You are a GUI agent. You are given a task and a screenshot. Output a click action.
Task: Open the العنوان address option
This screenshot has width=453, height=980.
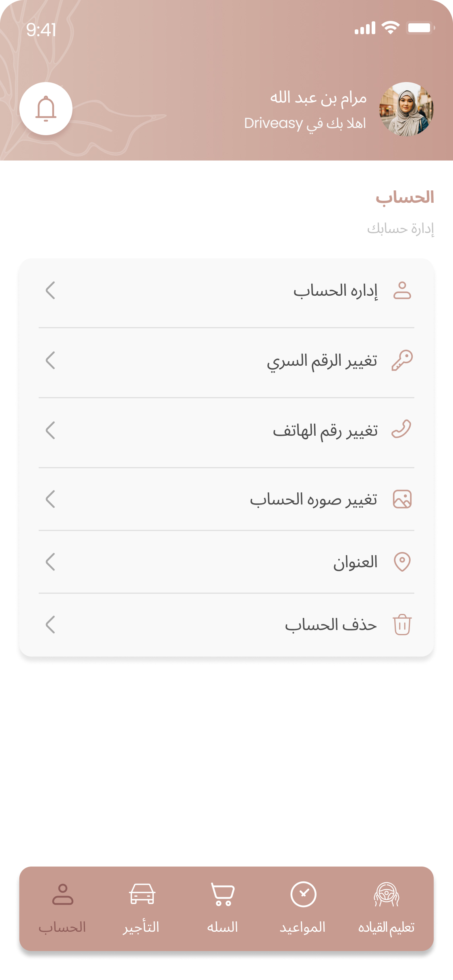355,562
